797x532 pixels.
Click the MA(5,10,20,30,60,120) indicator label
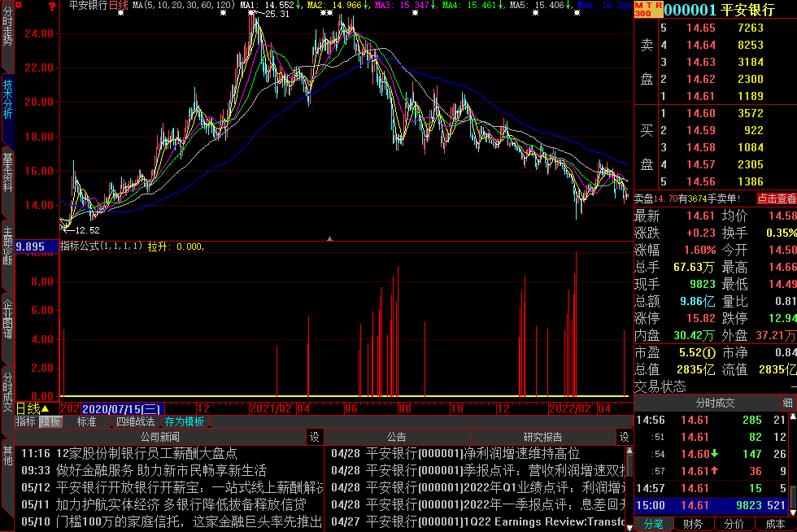click(184, 5)
